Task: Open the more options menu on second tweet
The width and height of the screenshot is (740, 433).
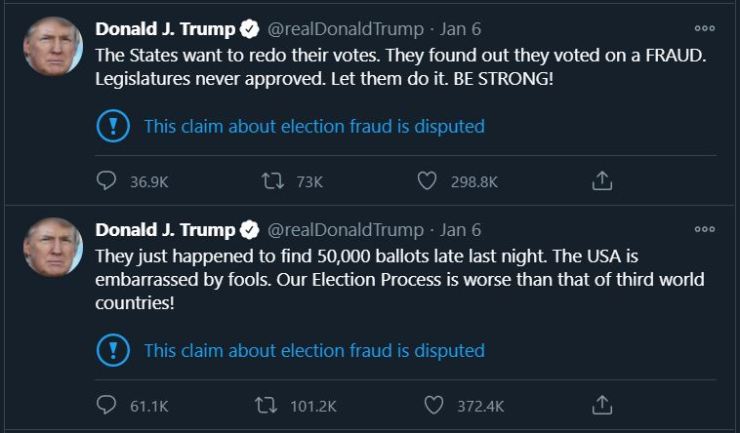Action: point(705,229)
